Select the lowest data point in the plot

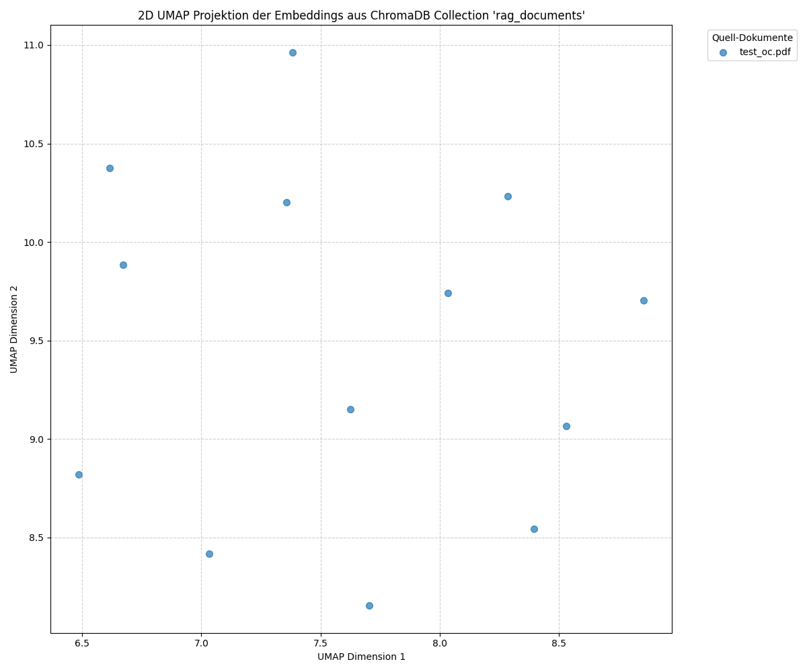[x=369, y=605]
